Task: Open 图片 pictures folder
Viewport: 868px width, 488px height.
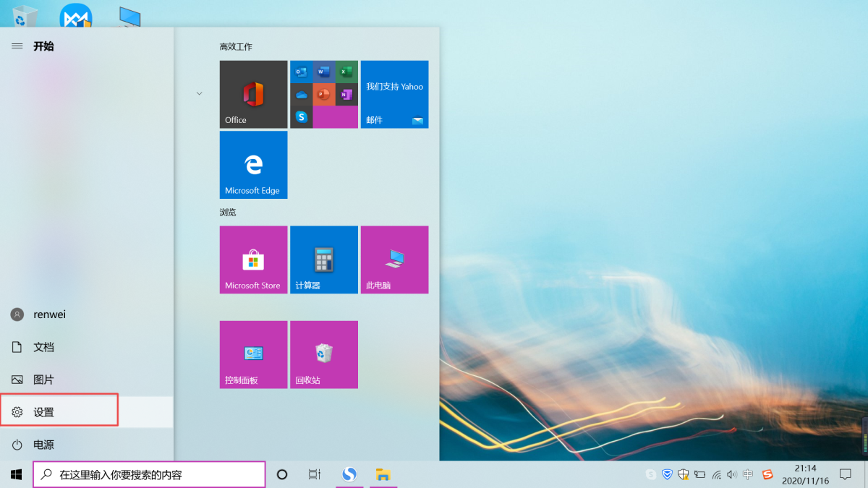Action: coord(43,380)
